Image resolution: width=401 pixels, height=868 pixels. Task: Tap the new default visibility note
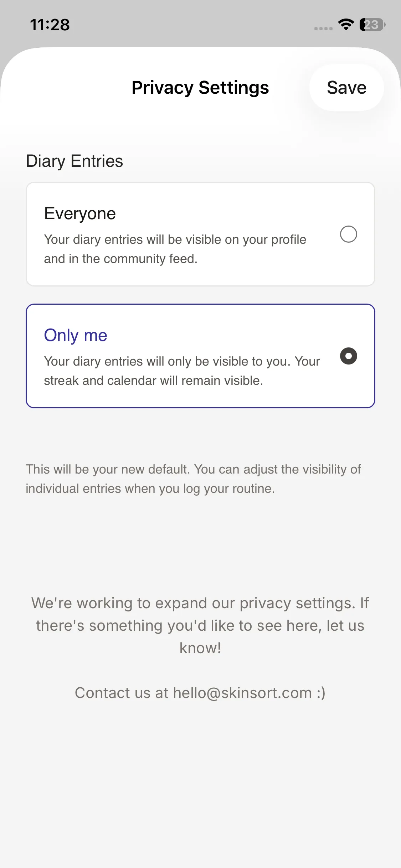pyautogui.click(x=193, y=479)
